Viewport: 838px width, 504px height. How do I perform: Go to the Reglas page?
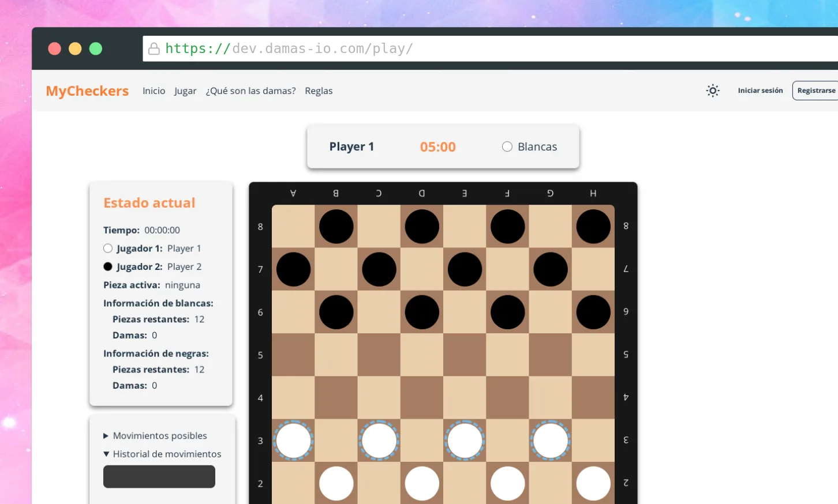pos(319,91)
